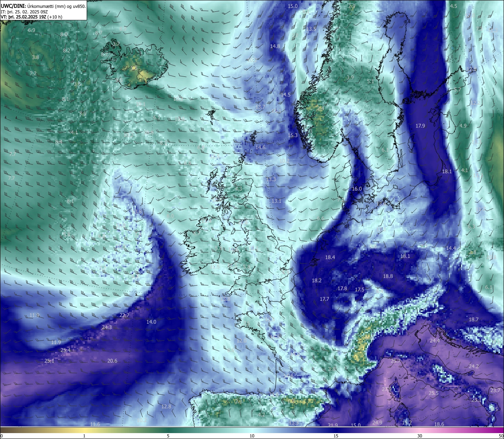Click the 25.4 value label on the map

click(65, 350)
